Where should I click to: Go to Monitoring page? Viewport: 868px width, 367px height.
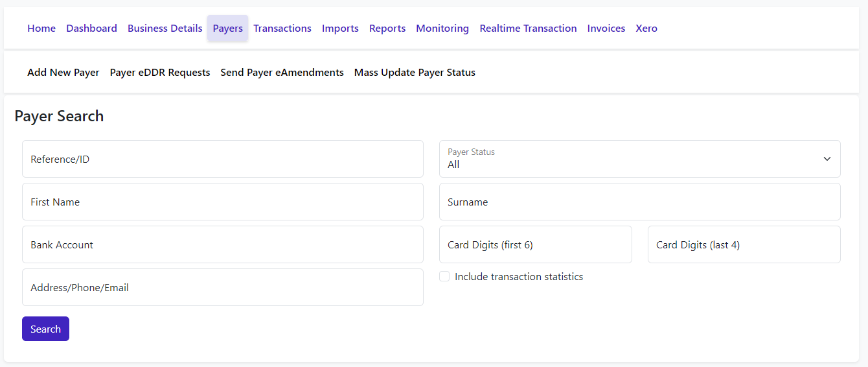[442, 29]
